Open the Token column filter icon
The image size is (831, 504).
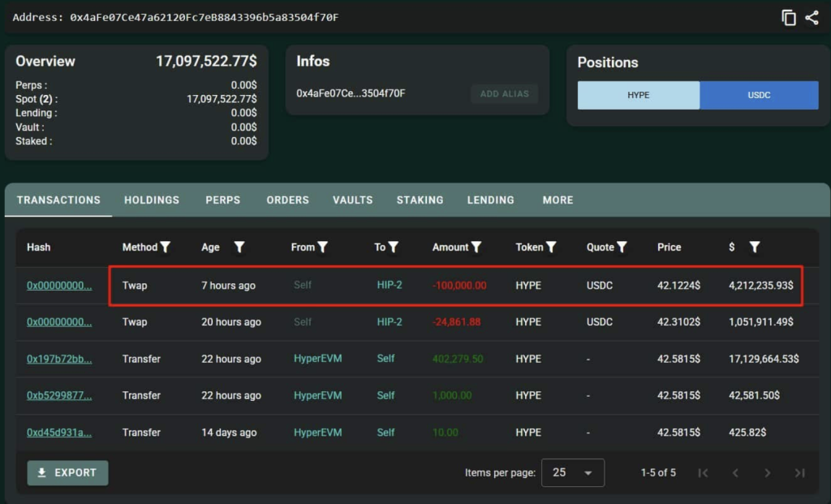[551, 247]
